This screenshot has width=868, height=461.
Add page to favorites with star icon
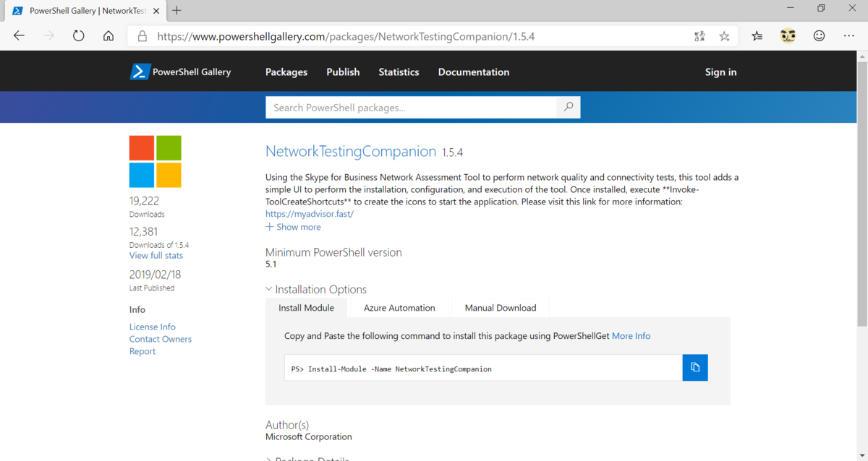[x=724, y=36]
